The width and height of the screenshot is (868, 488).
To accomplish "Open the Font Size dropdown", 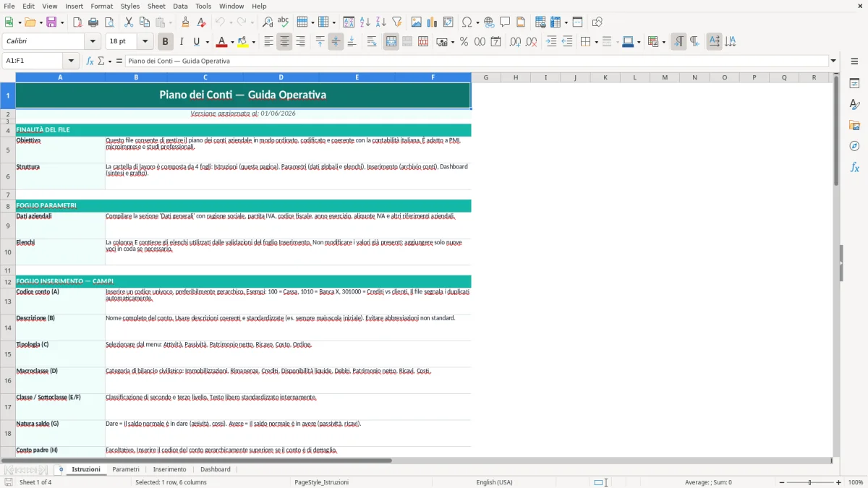I will [145, 42].
